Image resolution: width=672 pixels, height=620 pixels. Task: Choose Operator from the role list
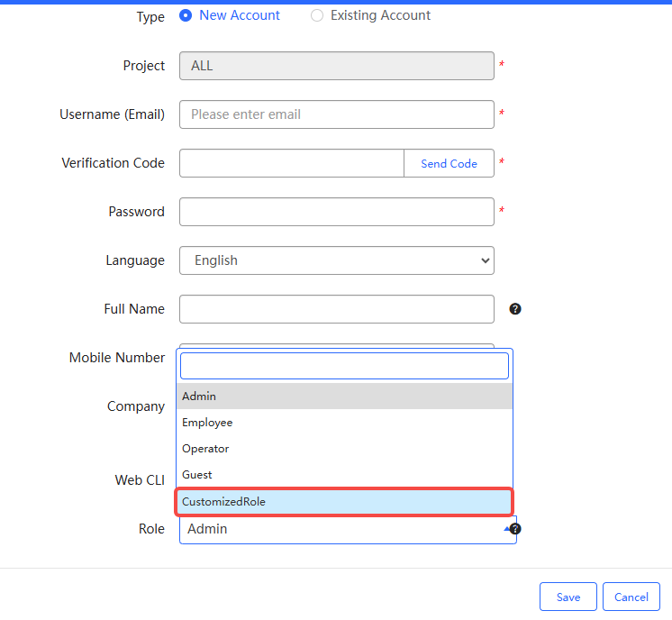pos(344,449)
